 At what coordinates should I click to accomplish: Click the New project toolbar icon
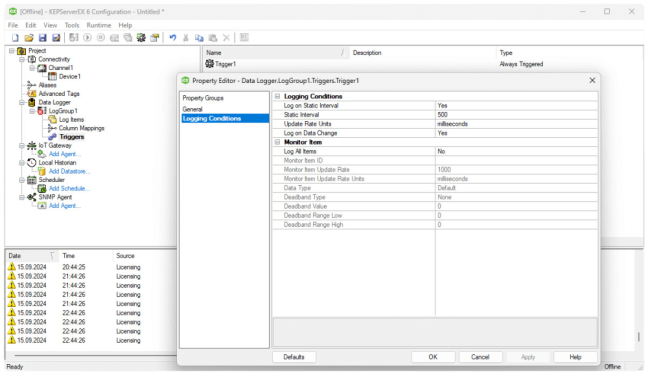15,38
